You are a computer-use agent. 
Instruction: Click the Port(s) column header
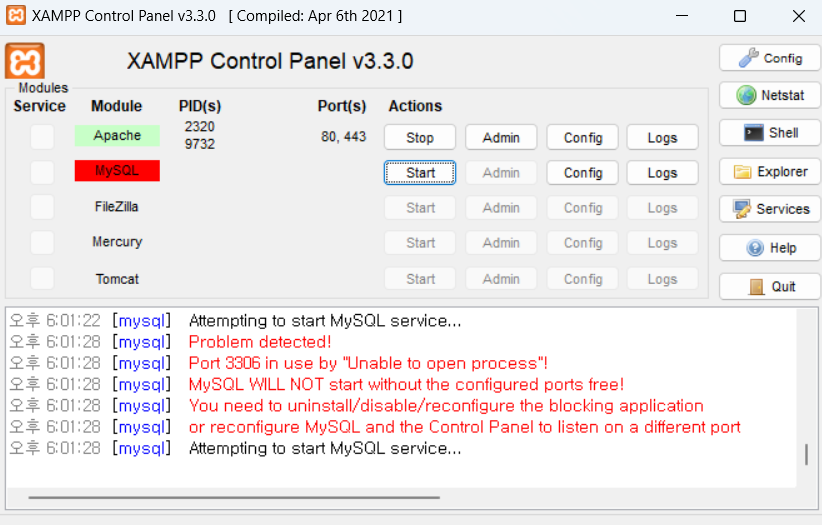click(x=342, y=106)
